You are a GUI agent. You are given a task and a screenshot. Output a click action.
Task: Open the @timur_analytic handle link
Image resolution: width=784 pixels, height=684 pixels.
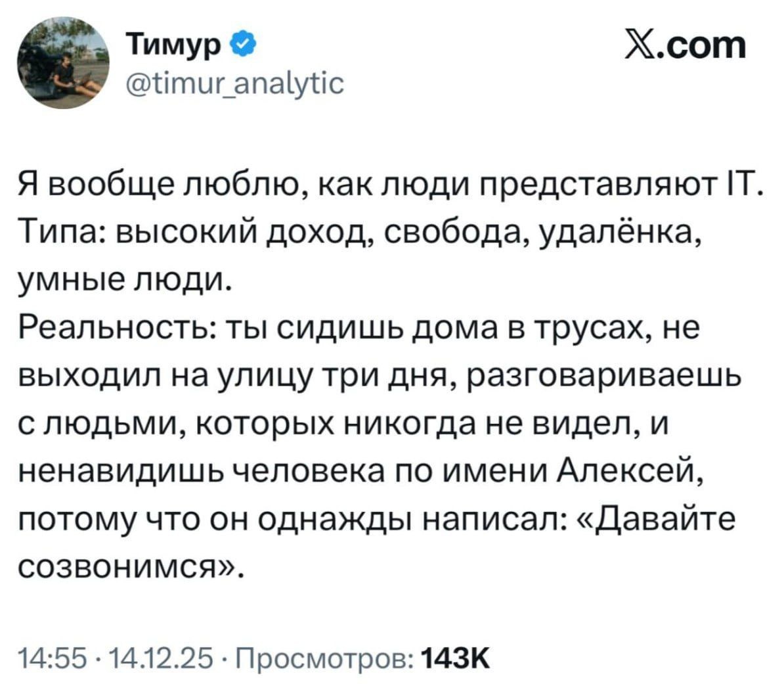coord(234,83)
